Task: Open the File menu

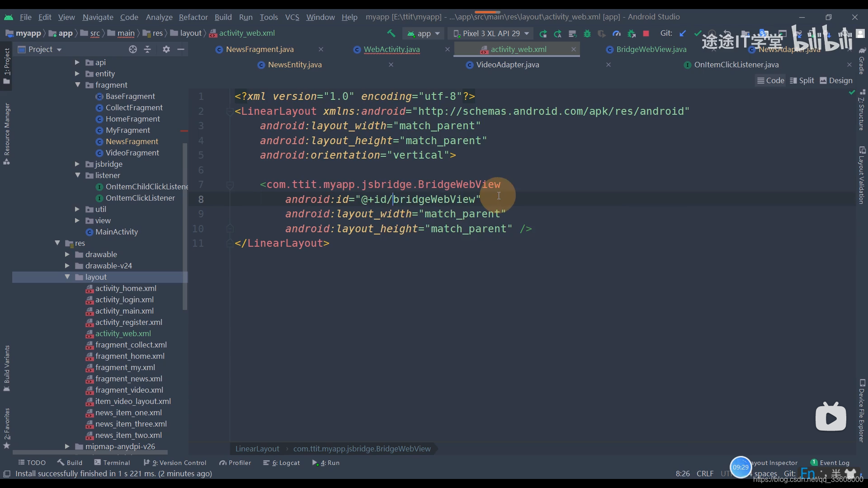Action: point(25,17)
